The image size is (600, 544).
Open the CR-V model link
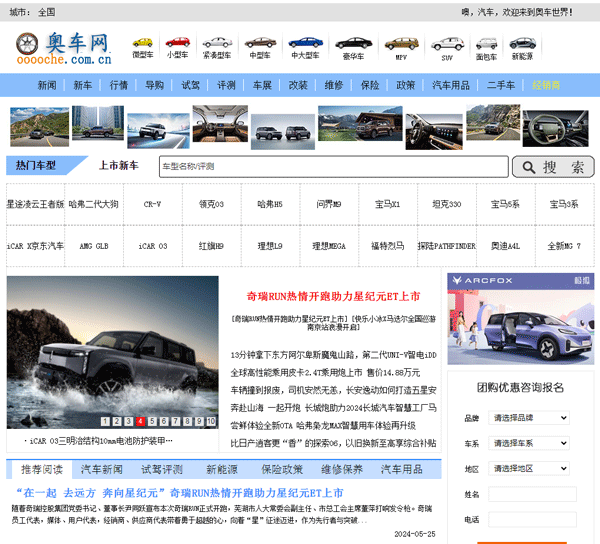tap(152, 204)
